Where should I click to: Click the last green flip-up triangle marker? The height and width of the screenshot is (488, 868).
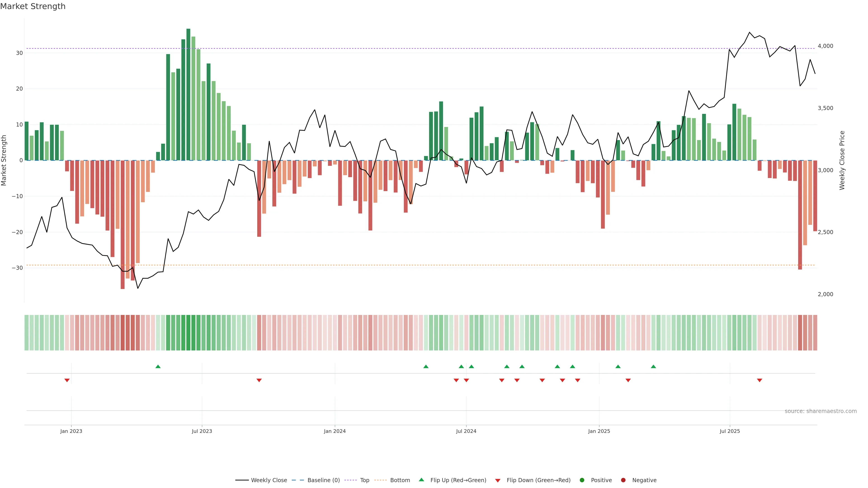click(653, 366)
